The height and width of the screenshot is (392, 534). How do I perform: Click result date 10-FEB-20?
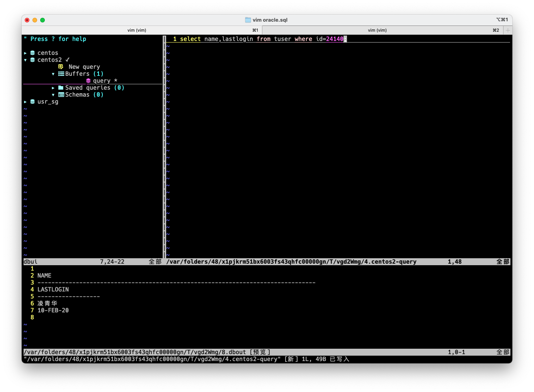tap(53, 310)
